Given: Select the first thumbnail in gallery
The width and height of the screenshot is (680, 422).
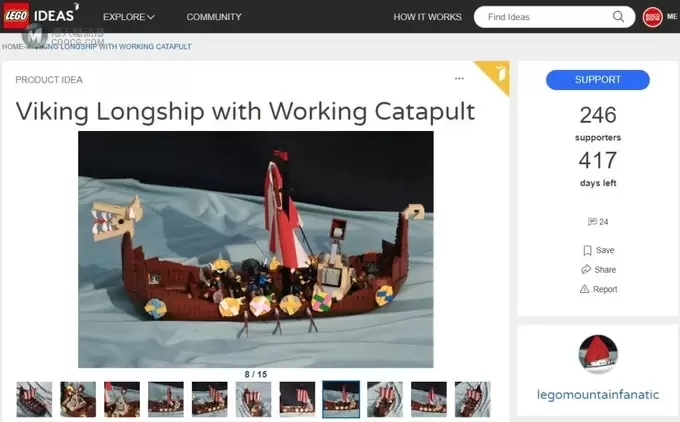Looking at the screenshot, I should coord(34,399).
